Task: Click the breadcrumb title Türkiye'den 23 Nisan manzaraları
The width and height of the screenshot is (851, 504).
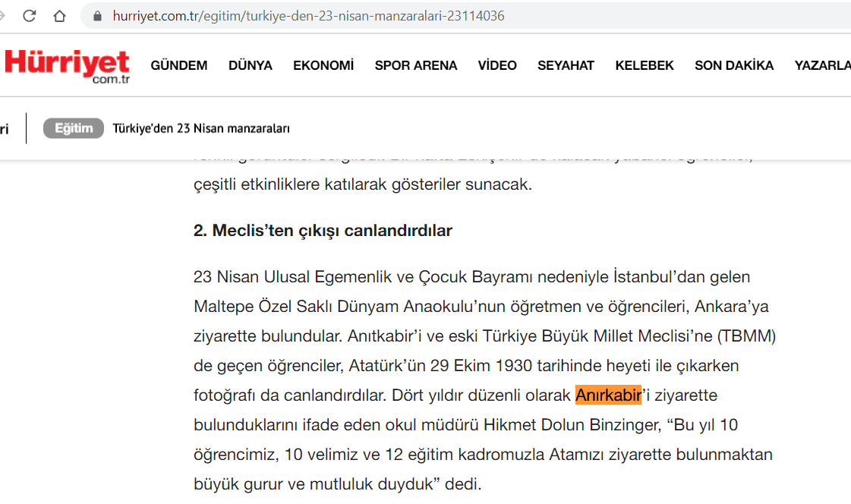Action: (x=201, y=128)
